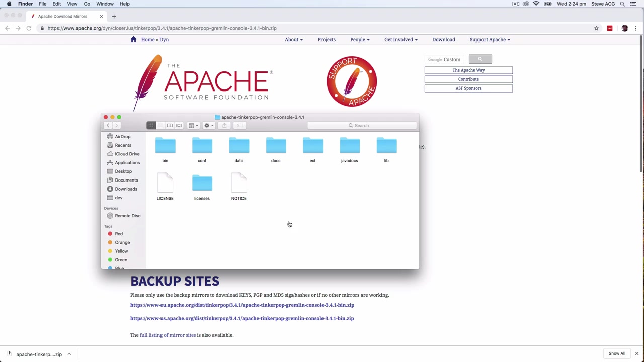Close the downloads bar
The height and width of the screenshot is (362, 644).
pyautogui.click(x=636, y=354)
